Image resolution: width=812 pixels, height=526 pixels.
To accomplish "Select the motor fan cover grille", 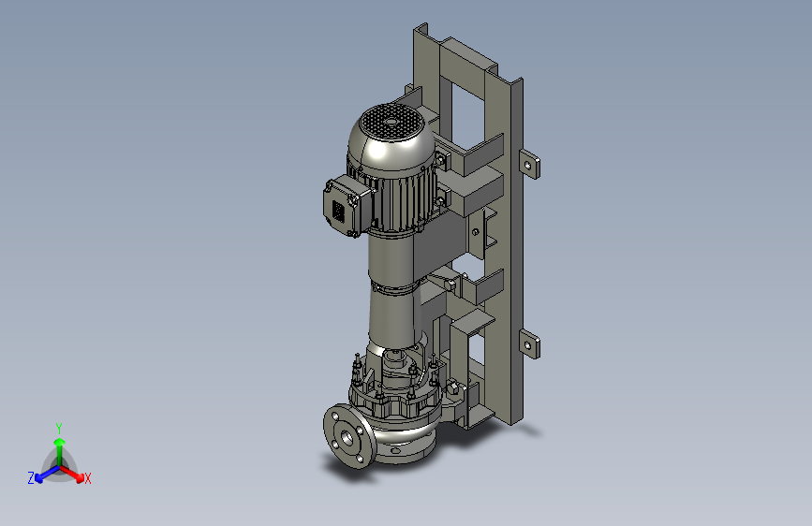I will click(x=391, y=121).
